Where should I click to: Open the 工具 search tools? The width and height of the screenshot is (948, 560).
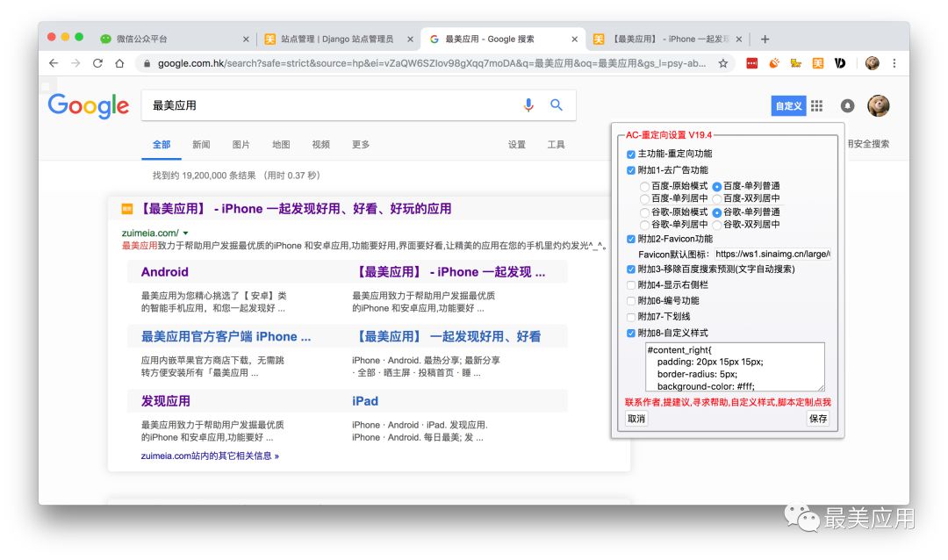click(x=556, y=145)
